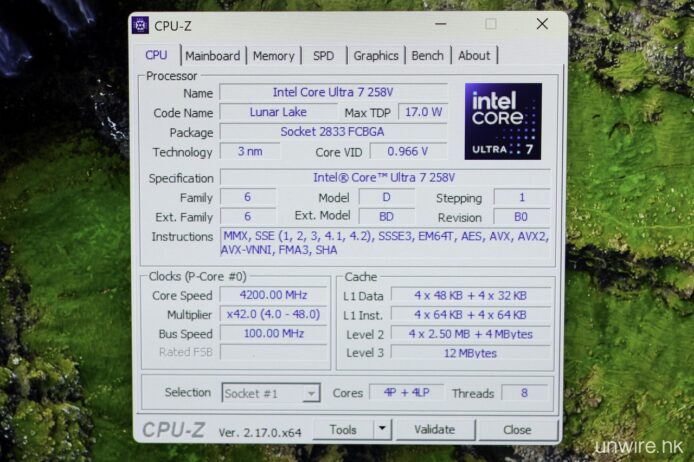This screenshot has width=694, height=462.
Task: Click the Core VID value 0.966 V
Action: [408, 151]
